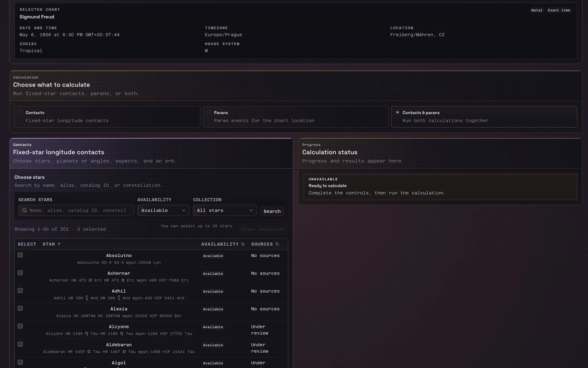Click the Freiberg/Mähren, CZ location value

pyautogui.click(x=417, y=35)
